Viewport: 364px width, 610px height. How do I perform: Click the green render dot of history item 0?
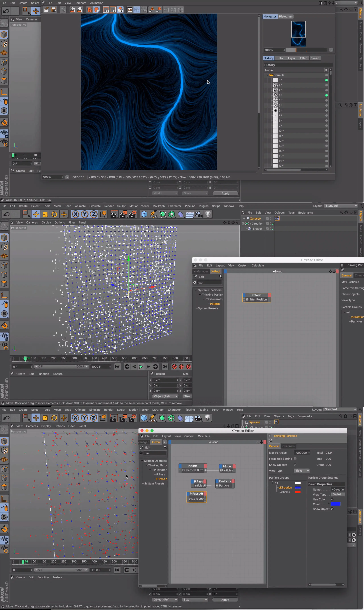pos(326,80)
